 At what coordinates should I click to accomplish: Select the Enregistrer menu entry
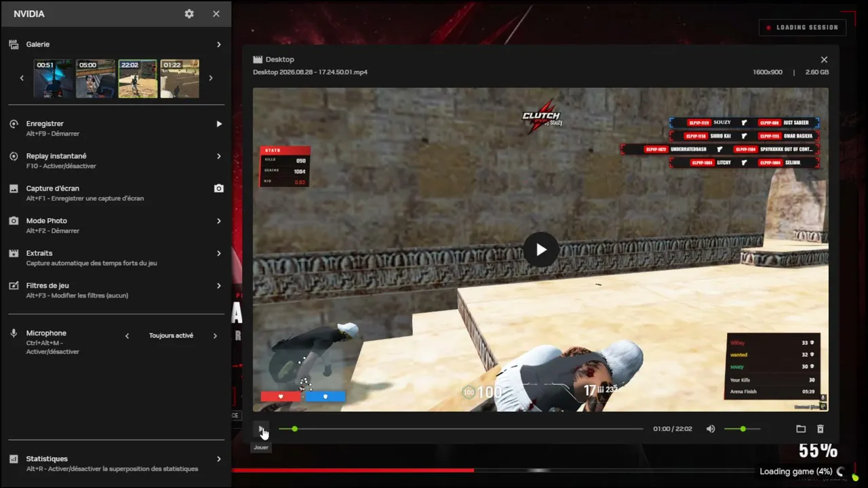tap(45, 124)
